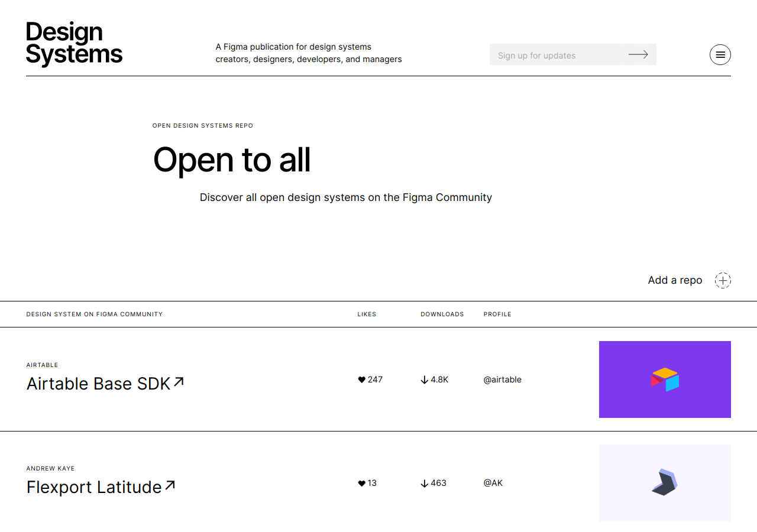This screenshot has width=757, height=532.
Task: Click the 247 likes count
Action: (375, 379)
